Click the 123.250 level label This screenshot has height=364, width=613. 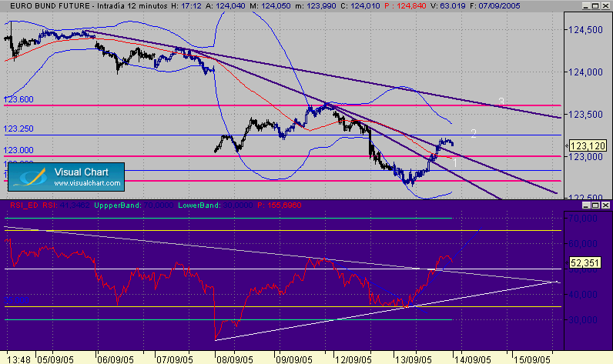18,129
